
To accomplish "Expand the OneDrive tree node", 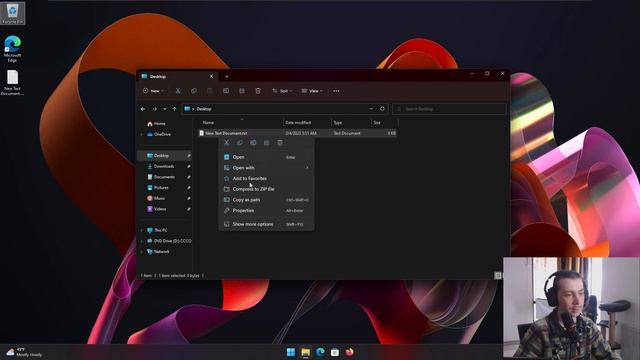I will point(142,134).
